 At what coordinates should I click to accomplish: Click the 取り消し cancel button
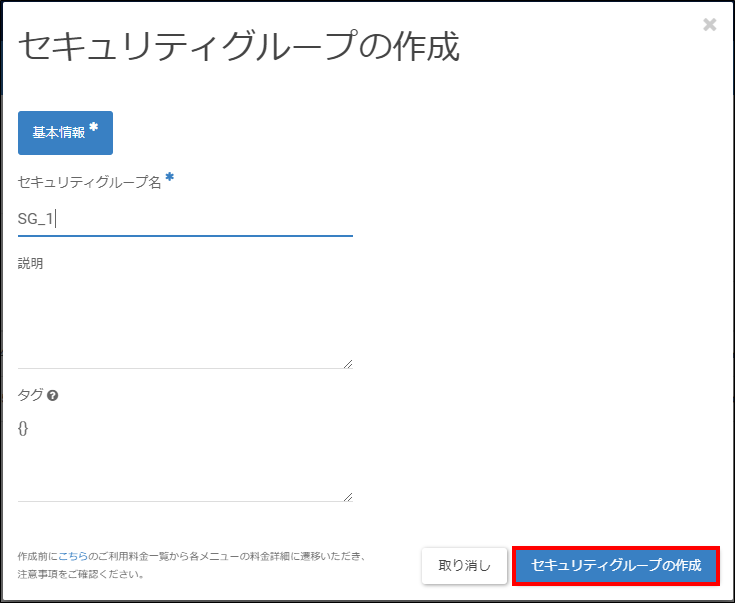click(x=464, y=565)
